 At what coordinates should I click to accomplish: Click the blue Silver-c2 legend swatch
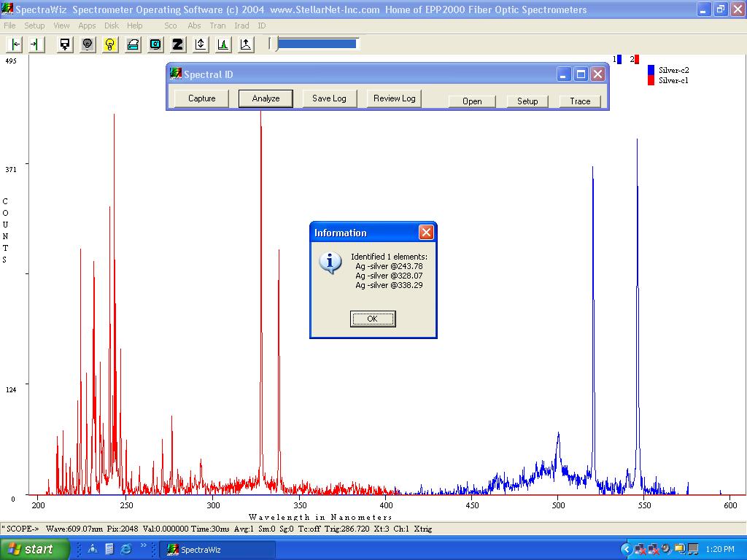point(651,70)
